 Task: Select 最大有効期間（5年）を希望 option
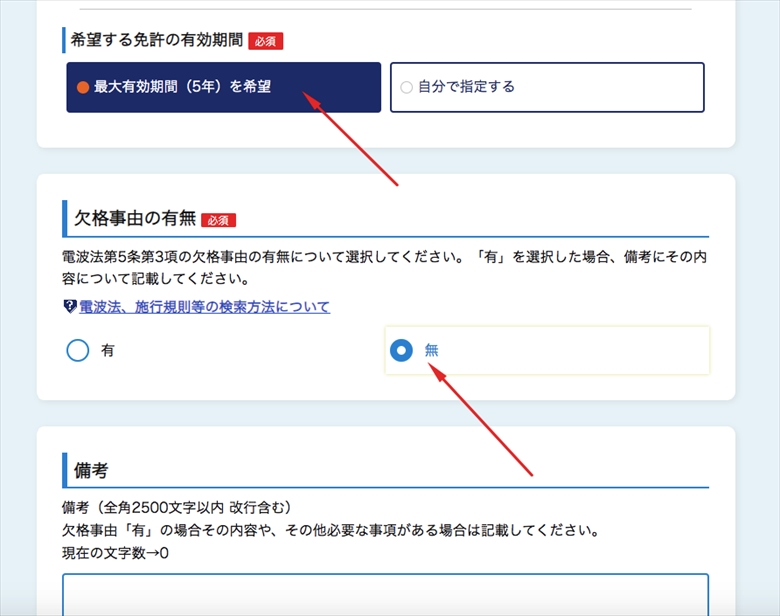coord(223,87)
